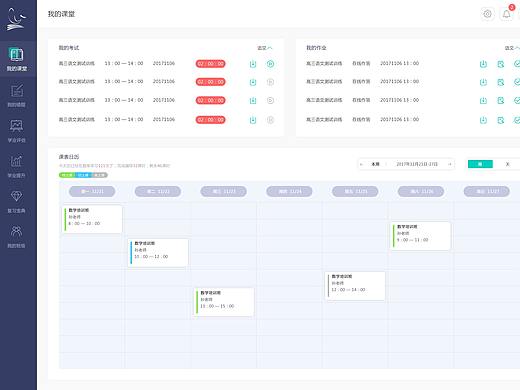Click the 课表日历 section heading
Image resolution: width=520 pixels, height=390 pixels.
point(69,157)
